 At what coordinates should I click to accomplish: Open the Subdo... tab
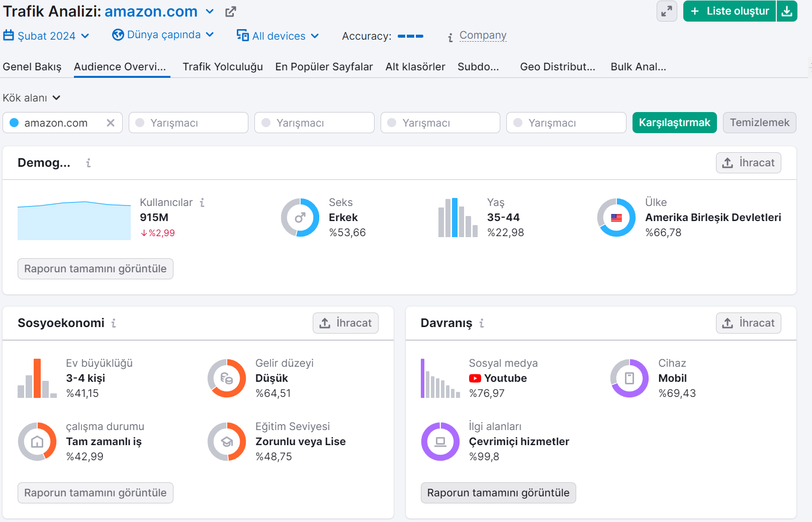[478, 67]
